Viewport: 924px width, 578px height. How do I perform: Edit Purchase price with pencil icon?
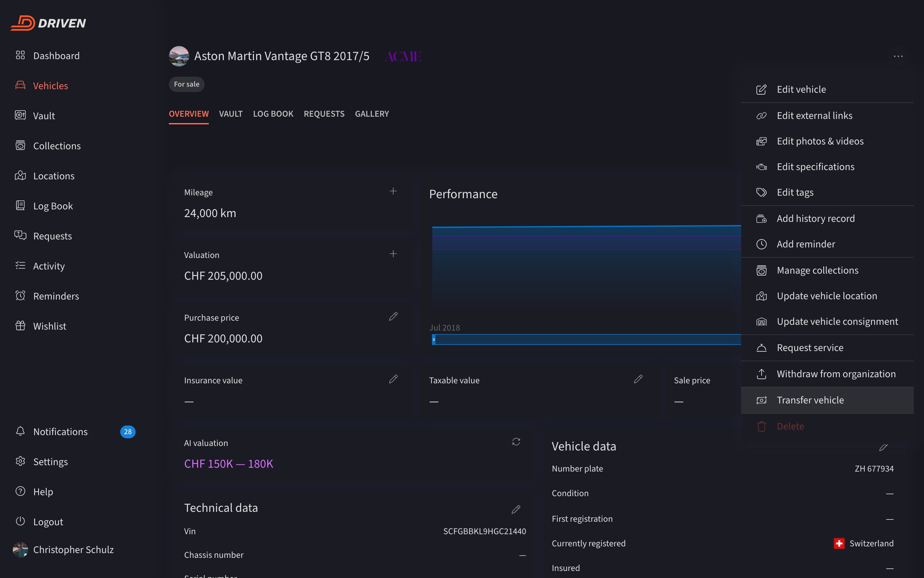pos(393,316)
